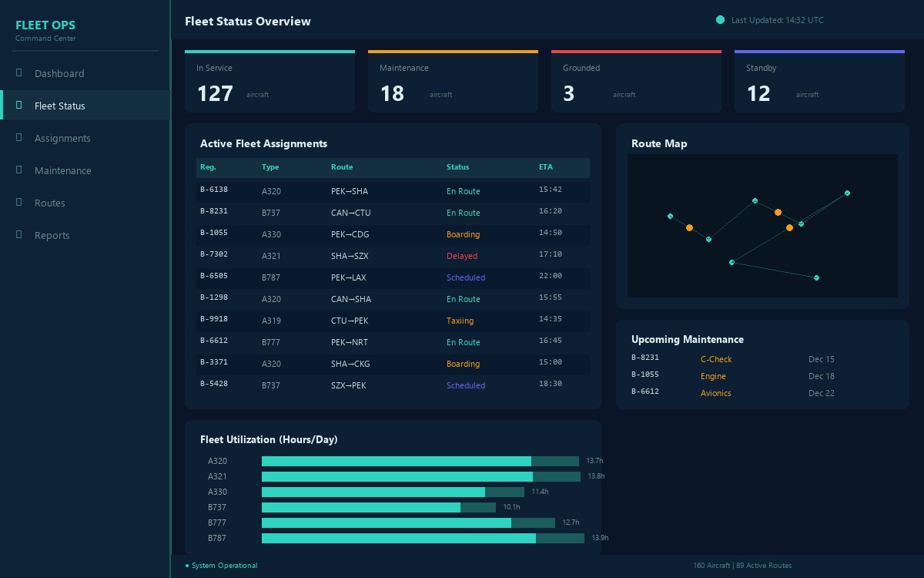
Task: Click the Assignments icon in sidebar
Action: click(x=18, y=138)
